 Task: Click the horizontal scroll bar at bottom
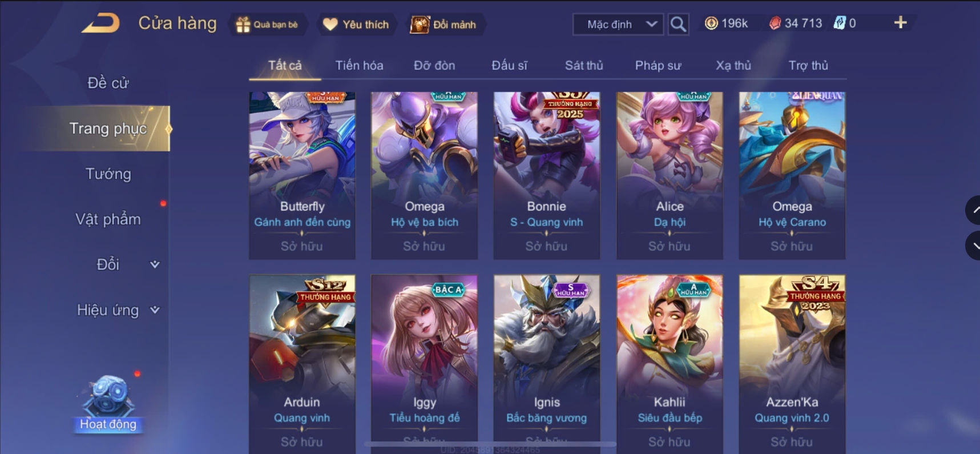click(x=490, y=444)
